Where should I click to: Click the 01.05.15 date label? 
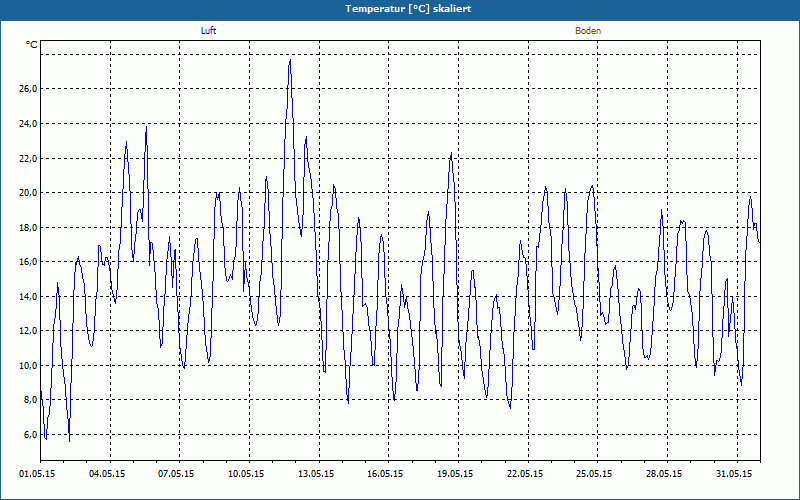coord(37,474)
